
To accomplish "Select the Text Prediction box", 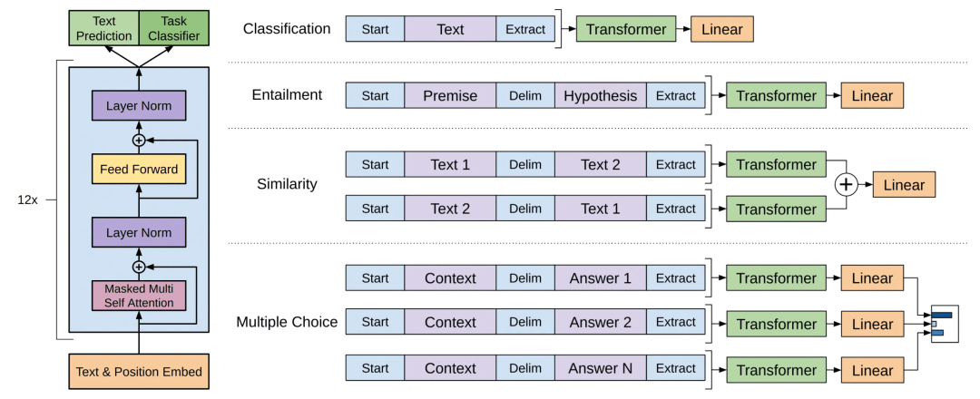I will click(x=104, y=28).
